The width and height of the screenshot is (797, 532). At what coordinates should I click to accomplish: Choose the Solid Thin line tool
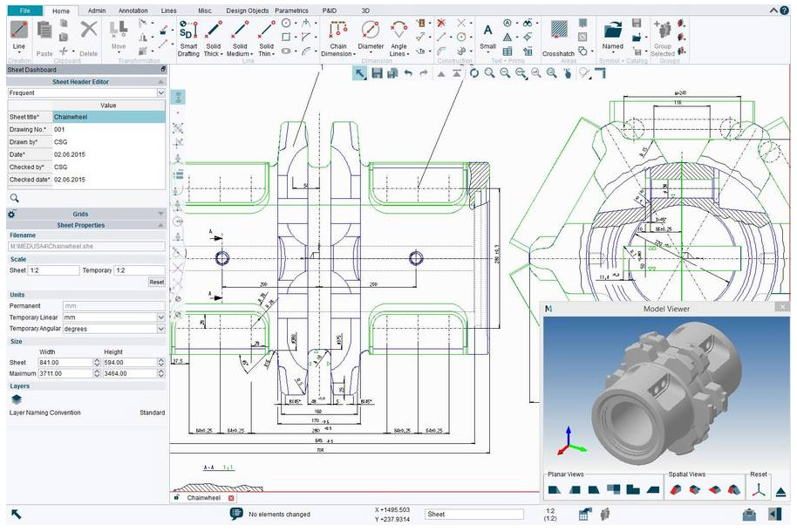tap(266, 38)
